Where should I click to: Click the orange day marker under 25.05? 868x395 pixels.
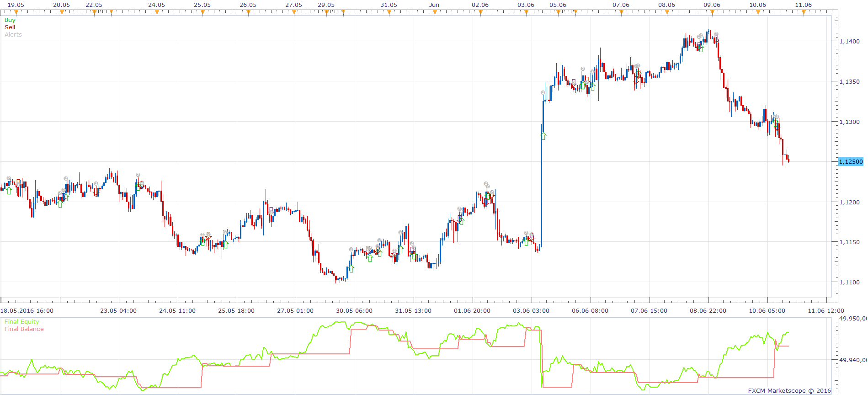[x=202, y=13]
